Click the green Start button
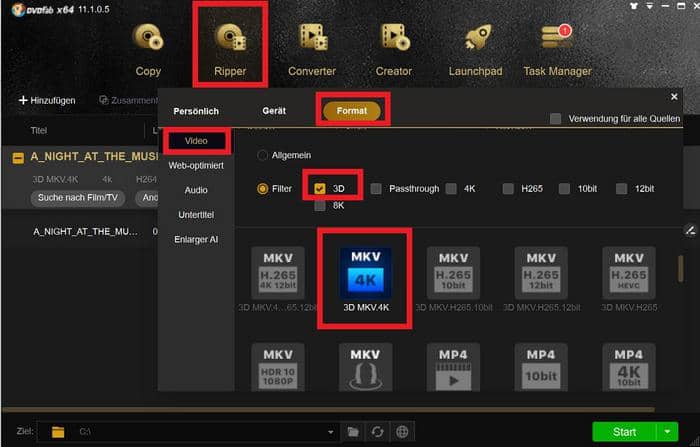Screen dimensions: 700x447 [624, 432]
